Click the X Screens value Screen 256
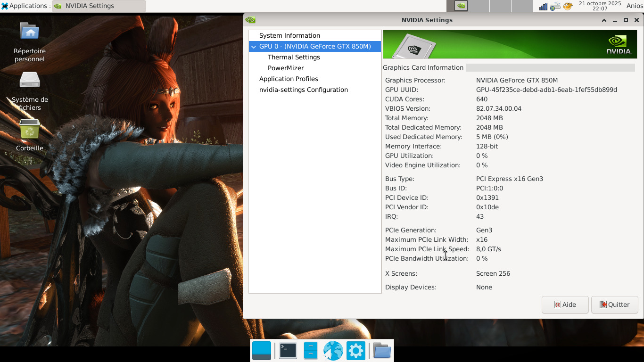The height and width of the screenshot is (362, 644). click(493, 273)
